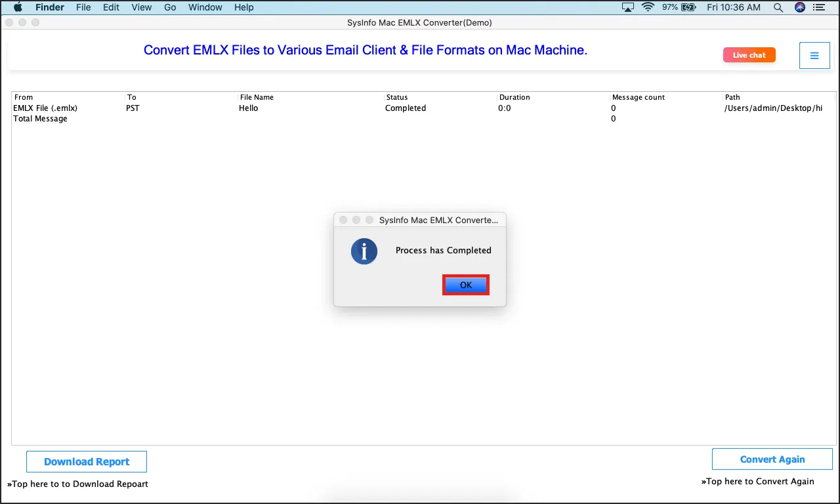
Task: Close the Process has Completed dialog
Action: (343, 220)
